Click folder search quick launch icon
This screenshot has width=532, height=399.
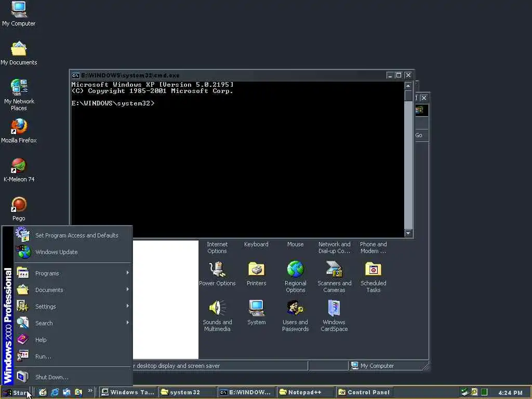78,392
